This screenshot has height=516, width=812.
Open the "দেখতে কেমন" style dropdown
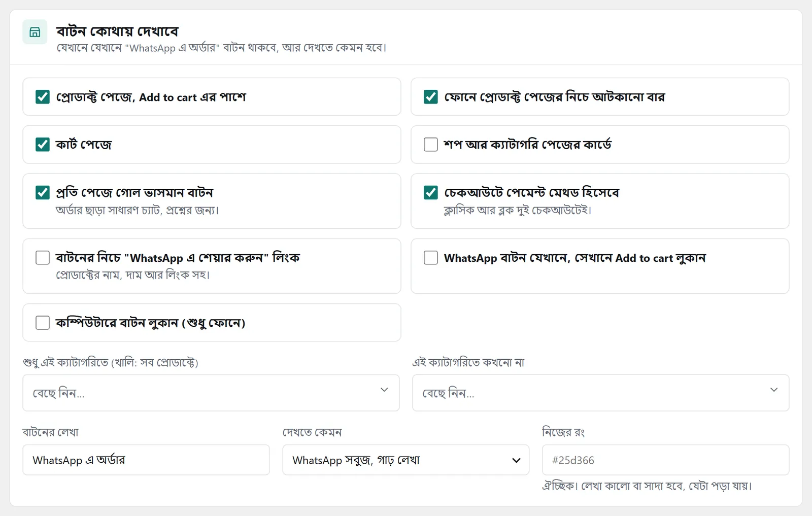pos(406,460)
